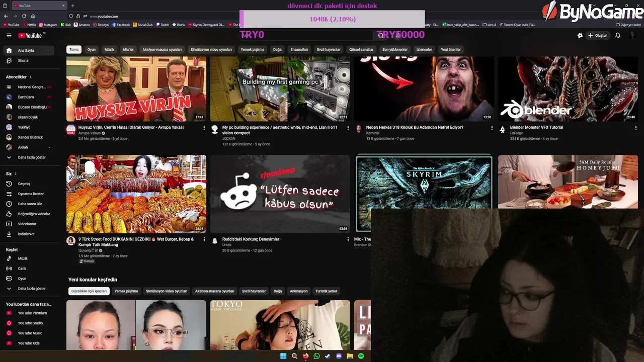Select Yemek pişirme top filter chip
This screenshot has width=644, height=362.
[x=253, y=49]
